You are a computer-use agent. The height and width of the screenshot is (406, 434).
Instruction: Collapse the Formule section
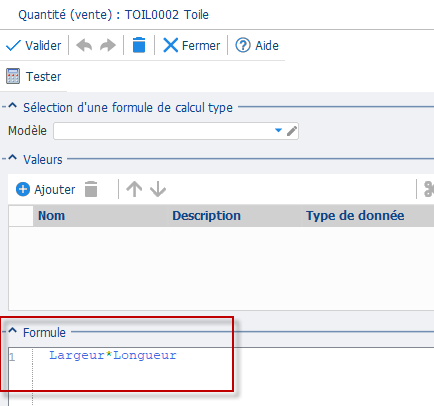[x=12, y=331]
